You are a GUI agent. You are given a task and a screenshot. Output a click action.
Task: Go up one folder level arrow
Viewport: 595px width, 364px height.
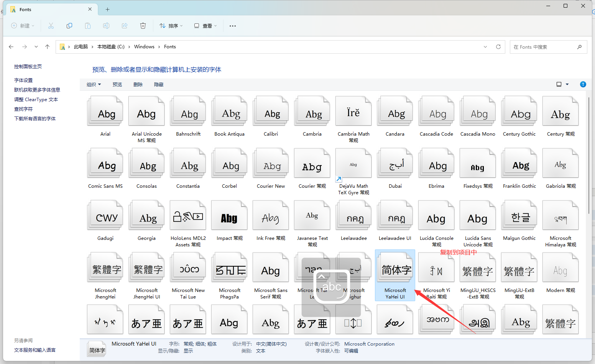(48, 47)
